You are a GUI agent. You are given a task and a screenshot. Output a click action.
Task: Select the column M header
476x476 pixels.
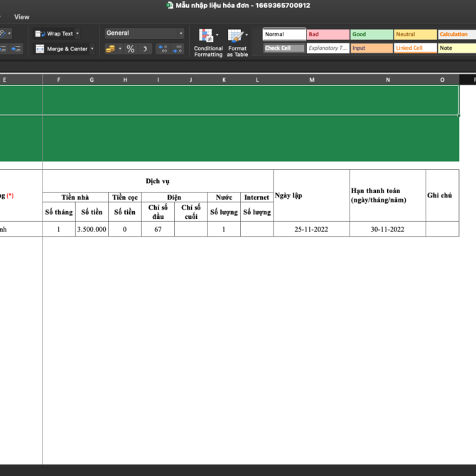pos(311,80)
